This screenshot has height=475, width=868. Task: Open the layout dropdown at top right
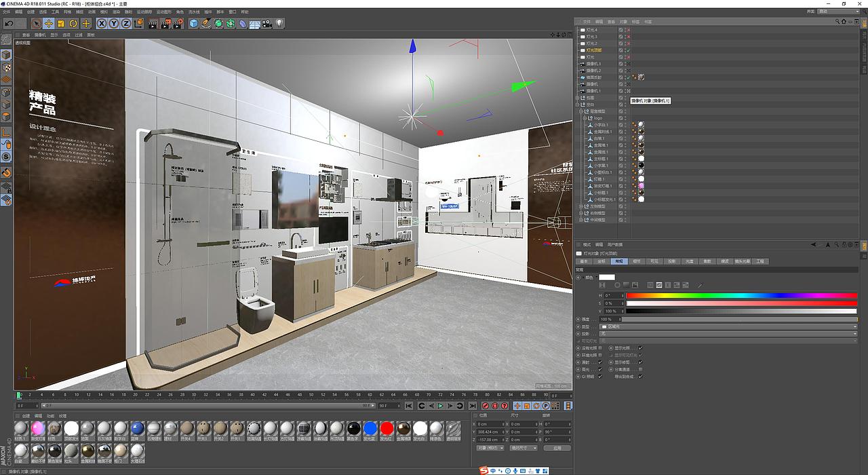click(x=838, y=12)
